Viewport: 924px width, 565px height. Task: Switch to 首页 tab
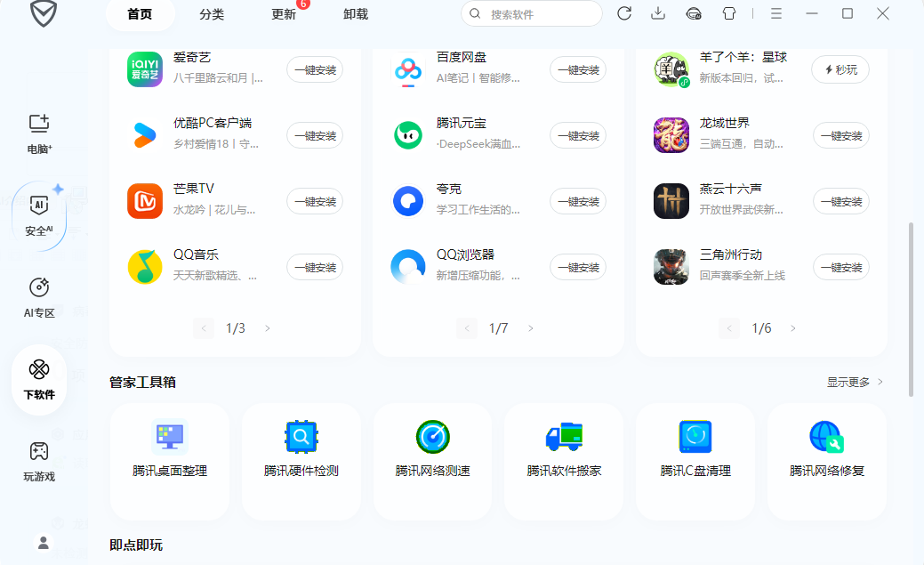[141, 14]
